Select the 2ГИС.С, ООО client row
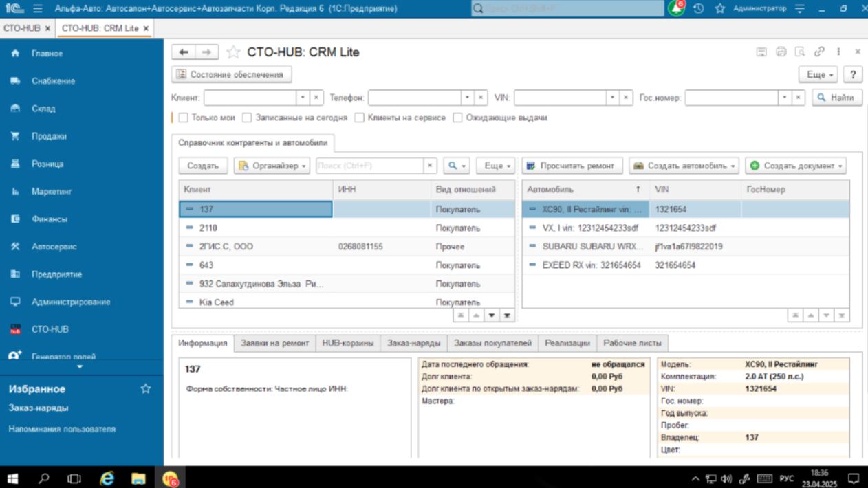The width and height of the screenshot is (868, 488). click(x=254, y=247)
